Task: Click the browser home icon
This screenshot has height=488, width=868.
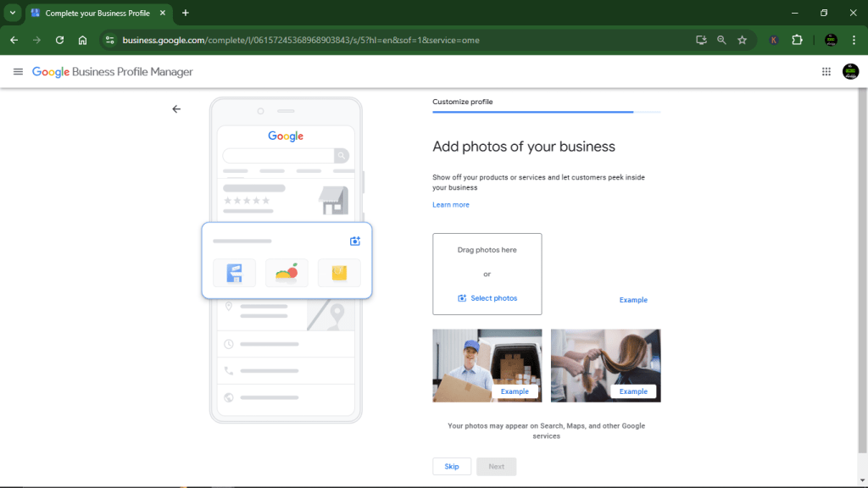Action: 81,39
